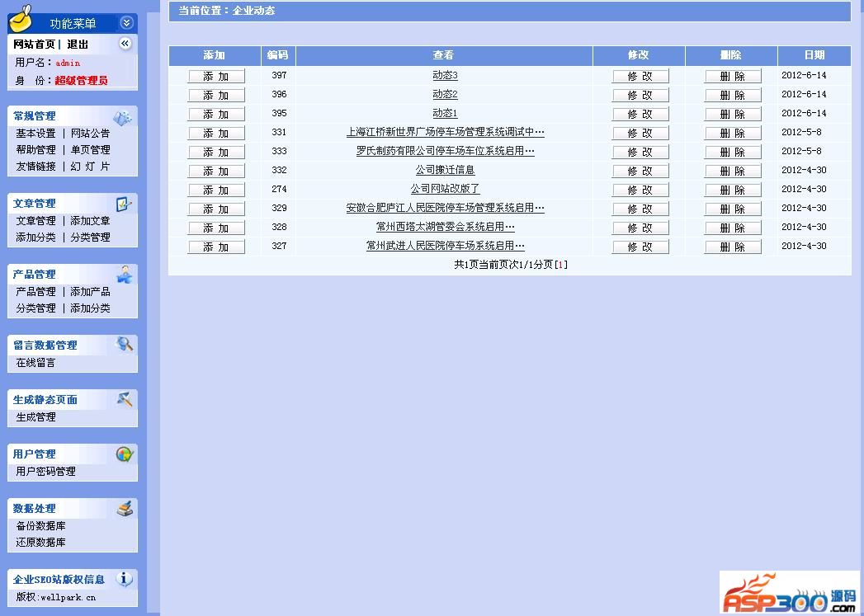Open 幻灯片 menu item

pyautogui.click(x=91, y=167)
